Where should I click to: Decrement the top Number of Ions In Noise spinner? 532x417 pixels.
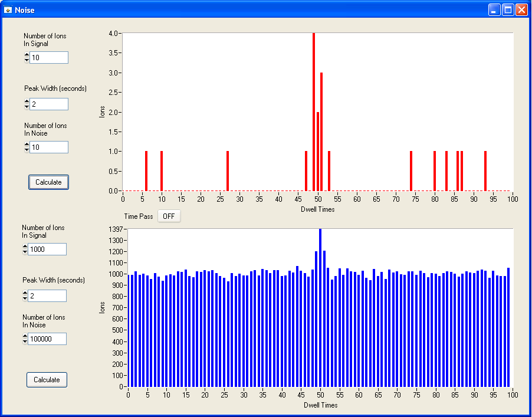point(26,149)
